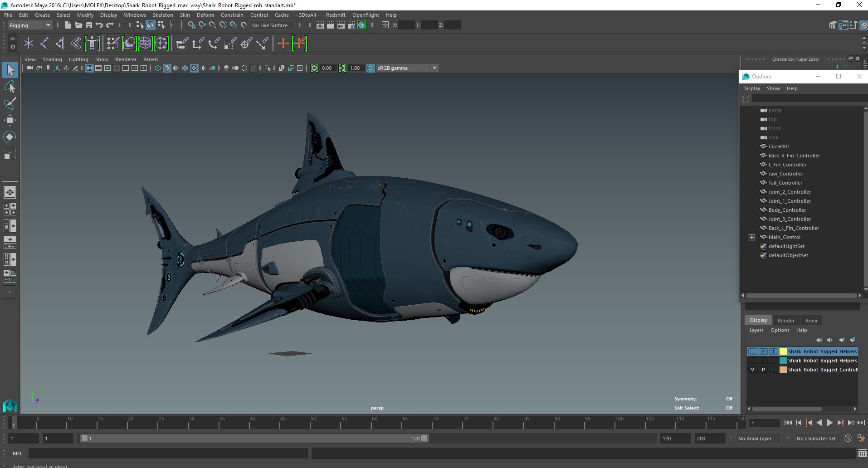Toggle textured display checker icon
Screen dimensions: 868x468
194,68
